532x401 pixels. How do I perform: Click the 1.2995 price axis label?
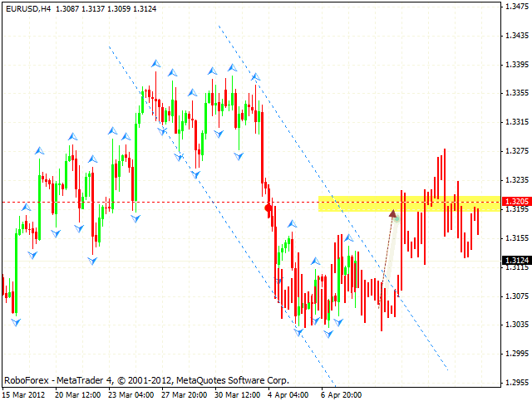(517, 354)
